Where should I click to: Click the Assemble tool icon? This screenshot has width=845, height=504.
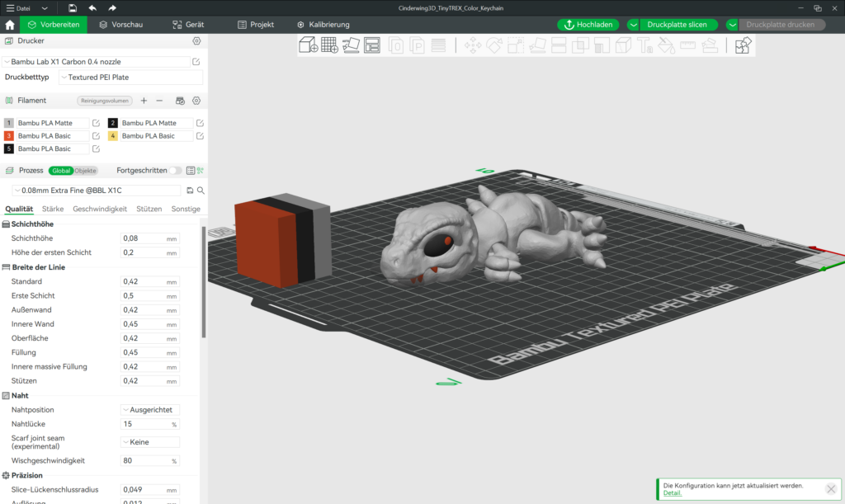(710, 45)
